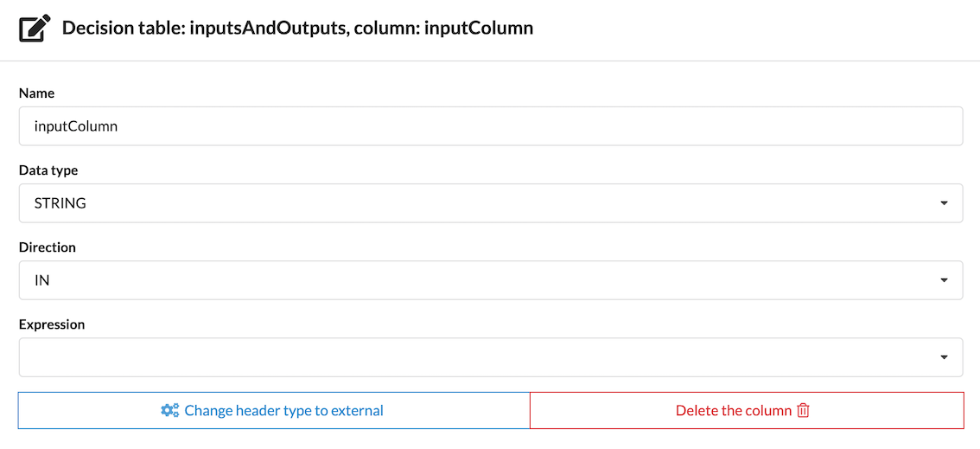Viewport: 980px width, 449px height.
Task: Click the inputColumn text in Name field
Action: (76, 126)
